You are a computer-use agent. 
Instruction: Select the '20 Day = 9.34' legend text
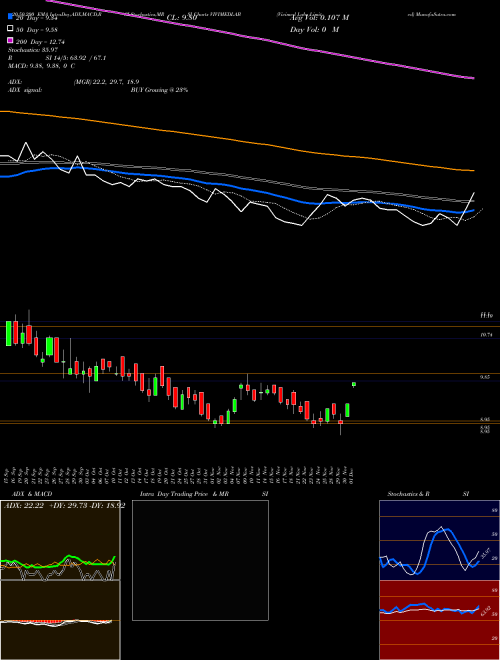[36, 18]
